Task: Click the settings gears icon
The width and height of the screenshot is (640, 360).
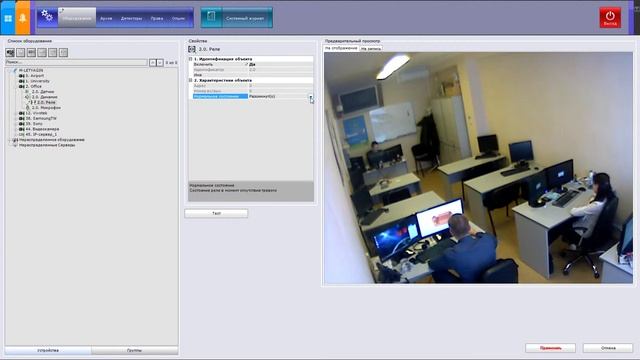Action: [47, 16]
